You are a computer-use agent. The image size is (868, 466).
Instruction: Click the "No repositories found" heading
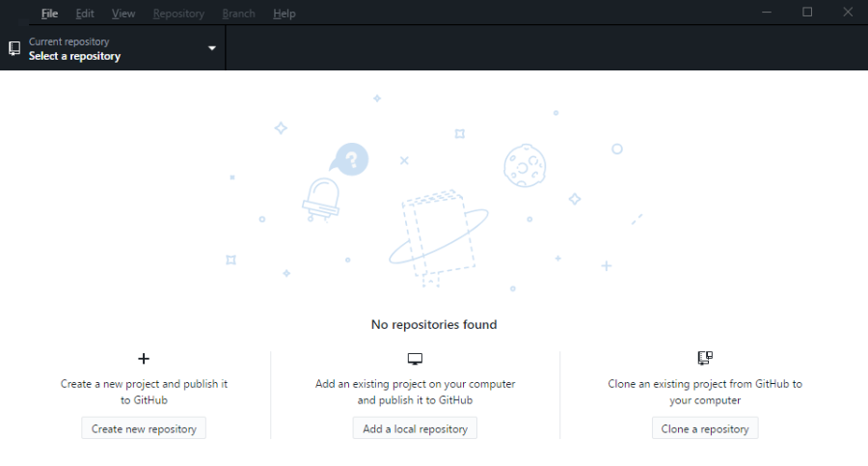pos(434,324)
